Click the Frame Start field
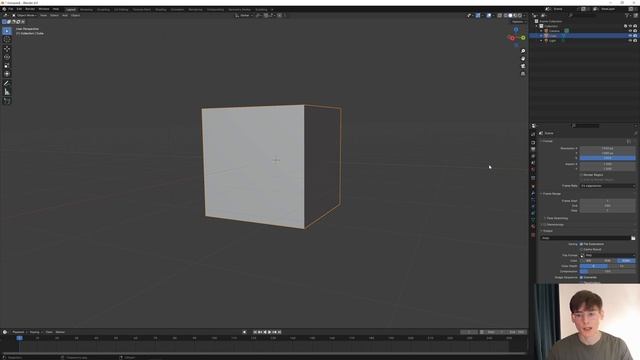This screenshot has width=640, height=360. 607,201
